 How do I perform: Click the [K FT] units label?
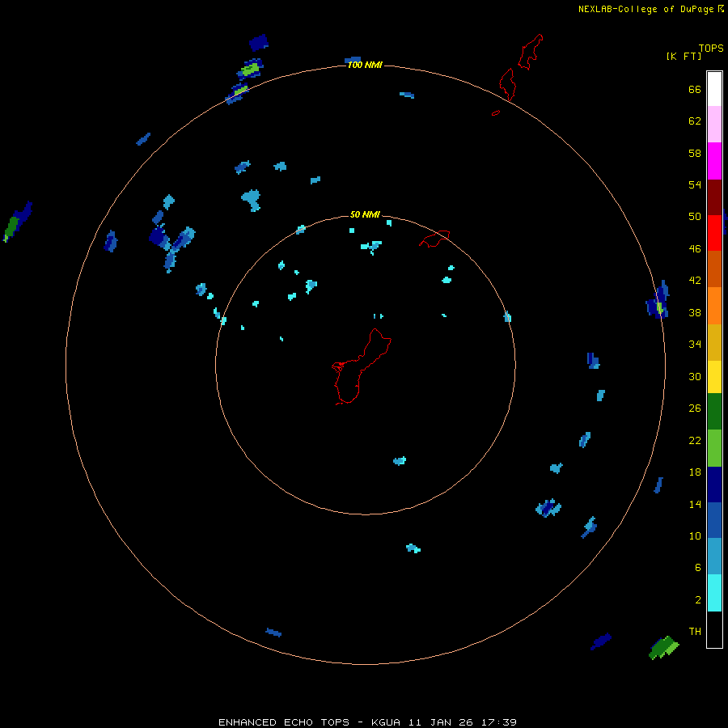tap(684, 56)
